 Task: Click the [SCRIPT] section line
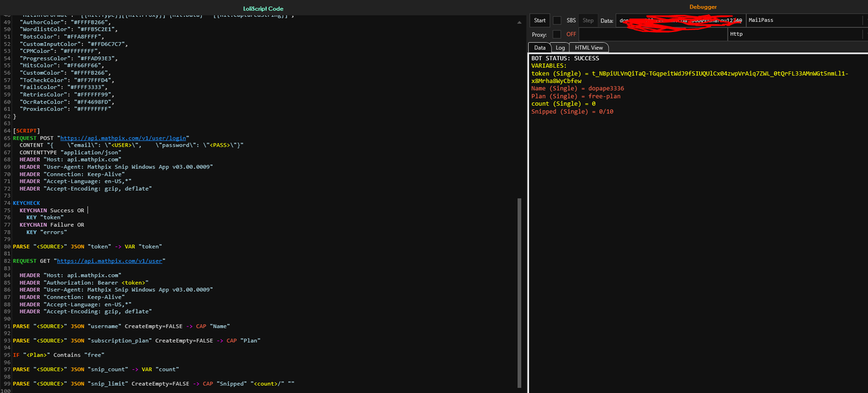[x=27, y=130]
